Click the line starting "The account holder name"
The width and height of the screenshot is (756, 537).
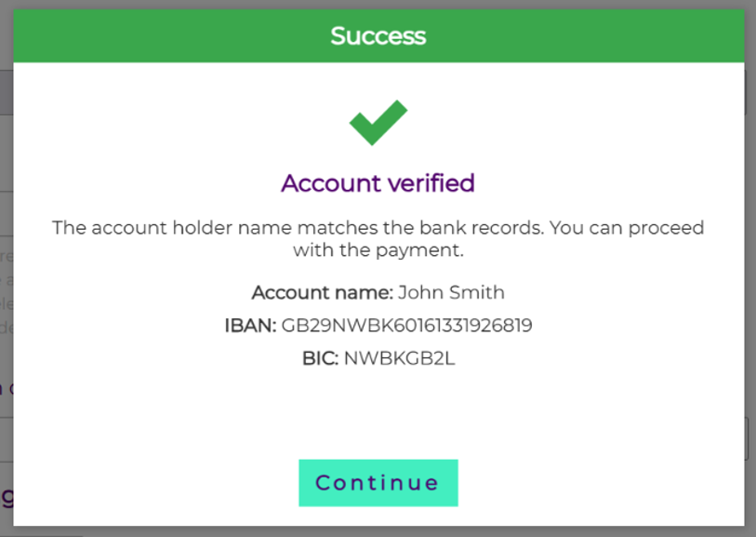coord(378,228)
